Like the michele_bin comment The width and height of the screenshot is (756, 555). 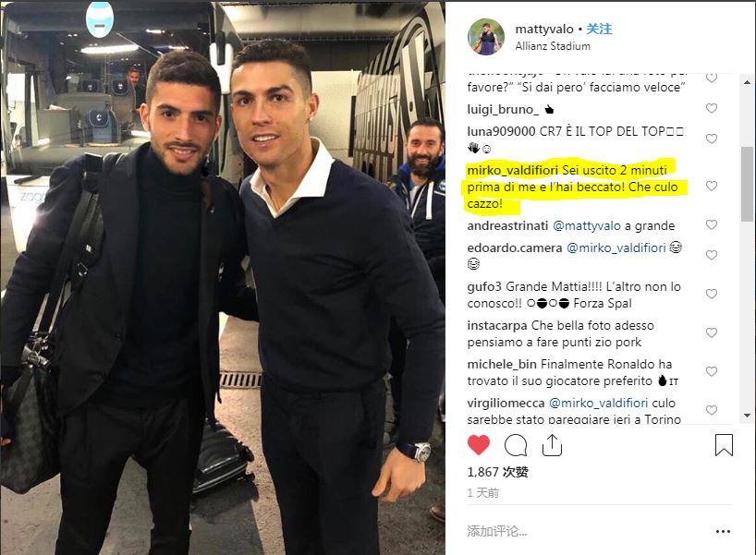coord(711,371)
